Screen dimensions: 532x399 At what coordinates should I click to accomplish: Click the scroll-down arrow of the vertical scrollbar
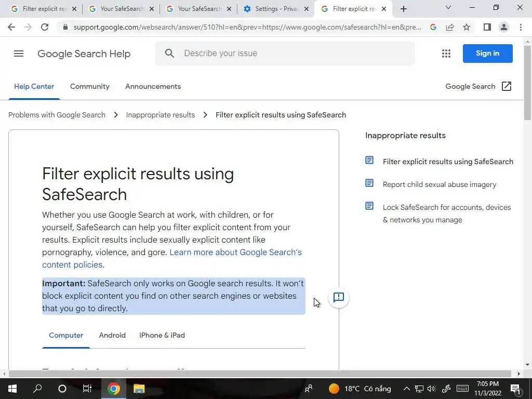click(527, 365)
